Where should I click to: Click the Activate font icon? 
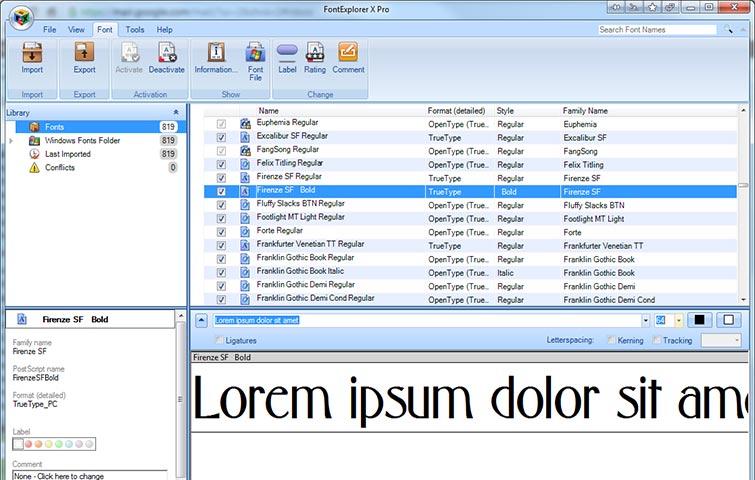point(129,52)
